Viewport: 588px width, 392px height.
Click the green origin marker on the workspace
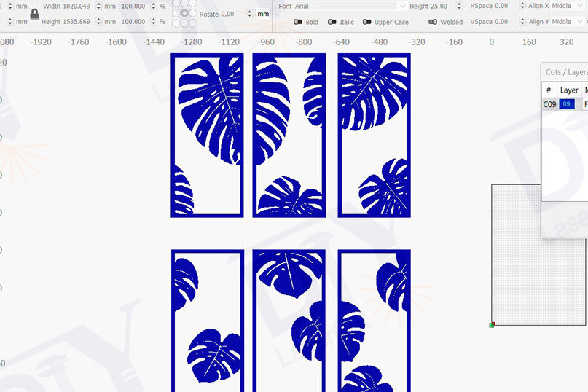pos(492,324)
